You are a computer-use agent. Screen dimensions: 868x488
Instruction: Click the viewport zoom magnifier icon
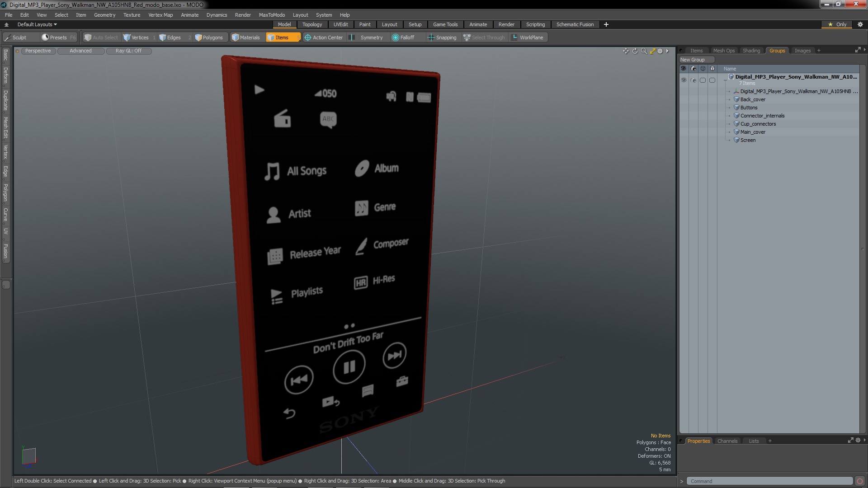click(x=644, y=51)
